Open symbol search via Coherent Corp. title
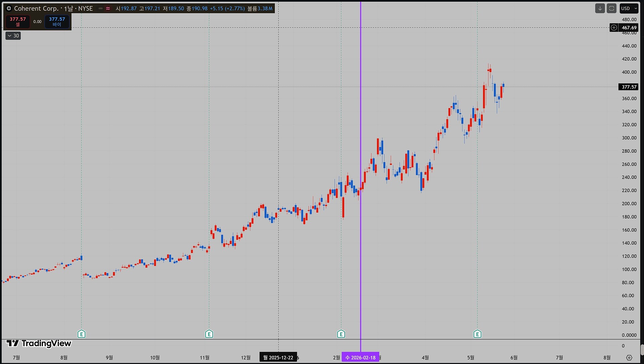This screenshot has height=364, width=644. coord(36,8)
